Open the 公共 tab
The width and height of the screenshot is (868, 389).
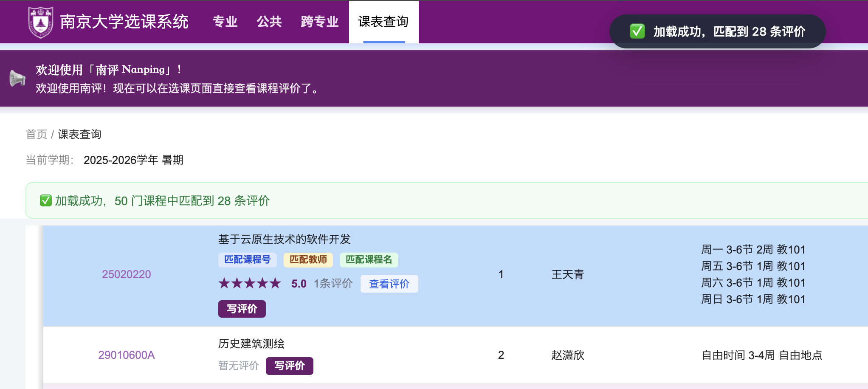(269, 22)
